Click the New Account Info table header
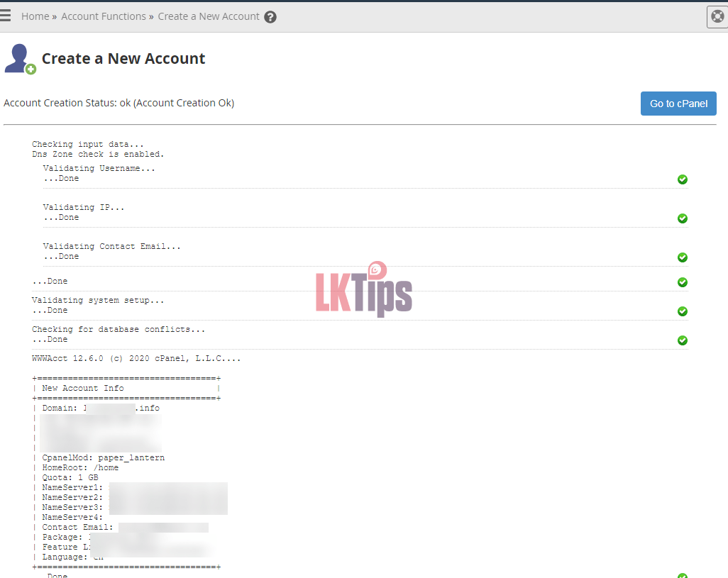The width and height of the screenshot is (728, 578). pyautogui.click(x=83, y=388)
